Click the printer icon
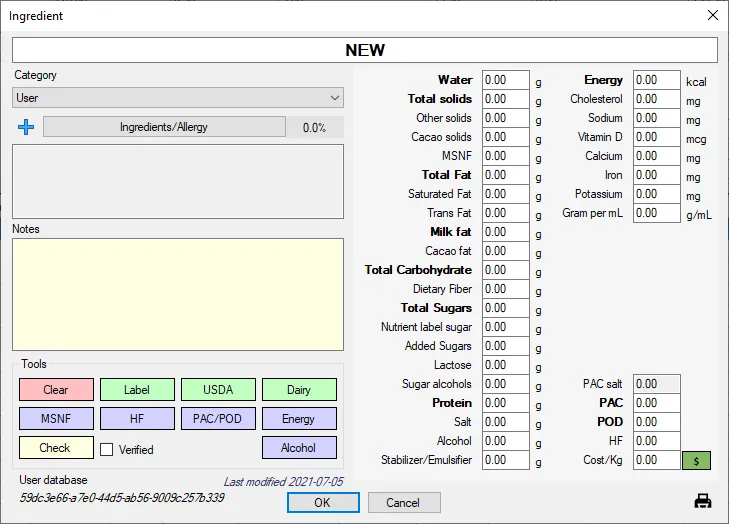This screenshot has height=524, width=729. pyautogui.click(x=702, y=501)
